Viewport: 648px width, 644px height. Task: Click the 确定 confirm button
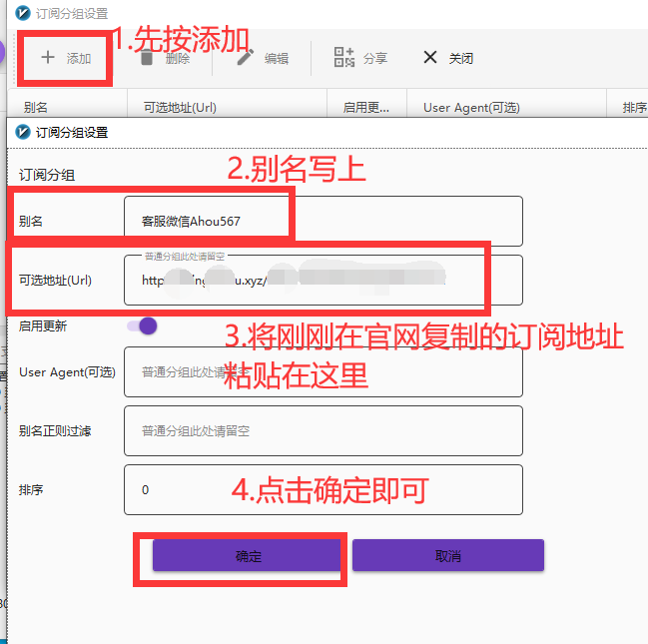[248, 555]
